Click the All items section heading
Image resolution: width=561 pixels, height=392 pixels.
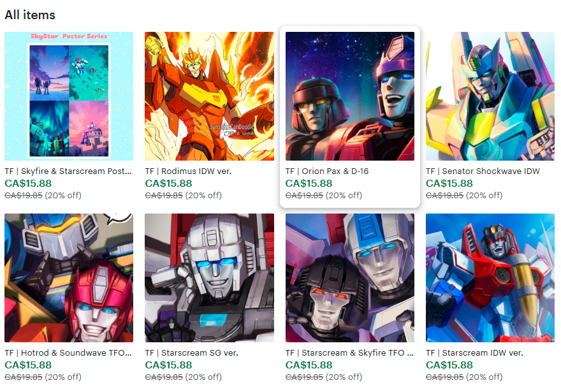coord(30,15)
